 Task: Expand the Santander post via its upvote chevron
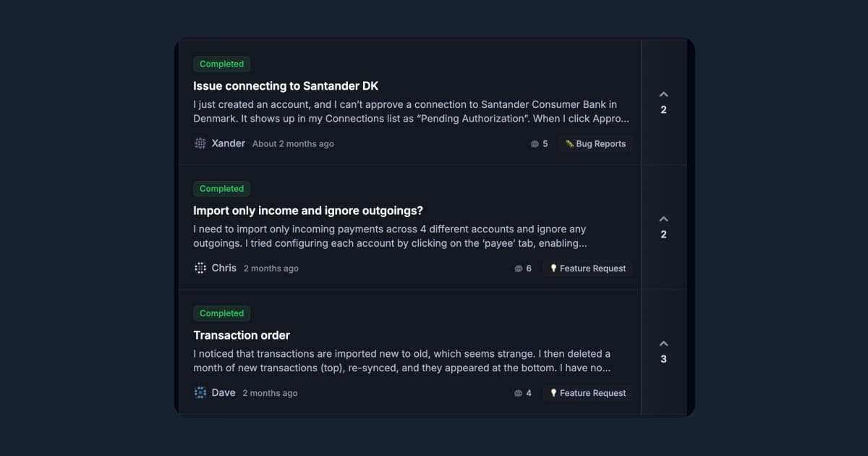pyautogui.click(x=663, y=94)
